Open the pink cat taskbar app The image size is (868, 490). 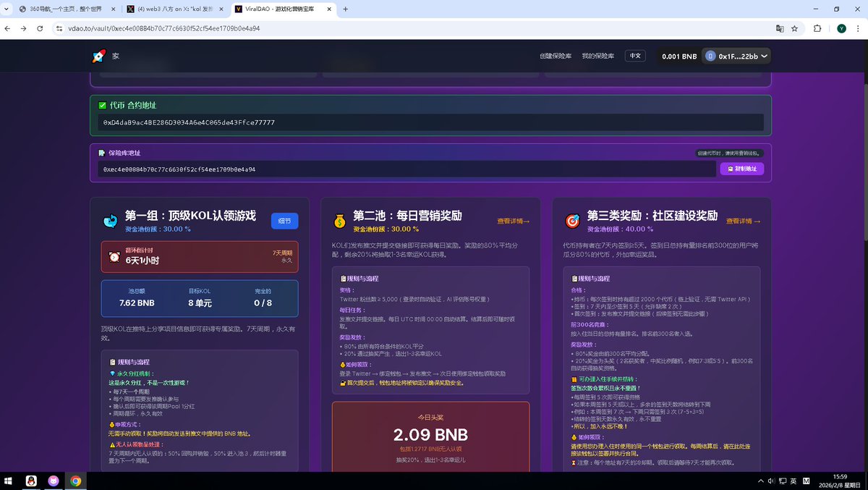click(54, 481)
